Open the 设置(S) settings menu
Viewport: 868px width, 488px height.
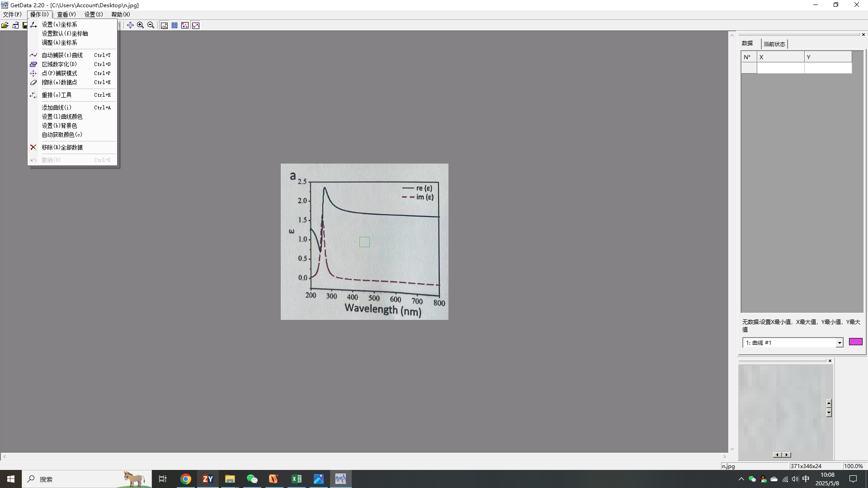point(94,14)
